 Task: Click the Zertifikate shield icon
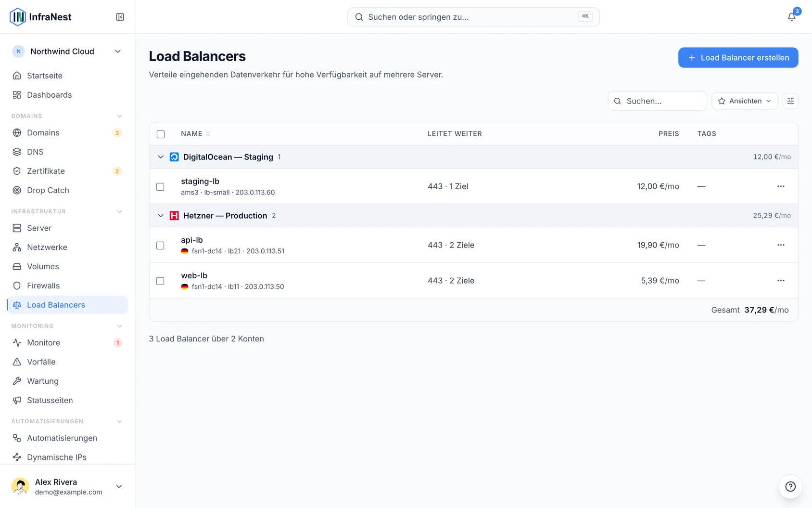pyautogui.click(x=17, y=171)
